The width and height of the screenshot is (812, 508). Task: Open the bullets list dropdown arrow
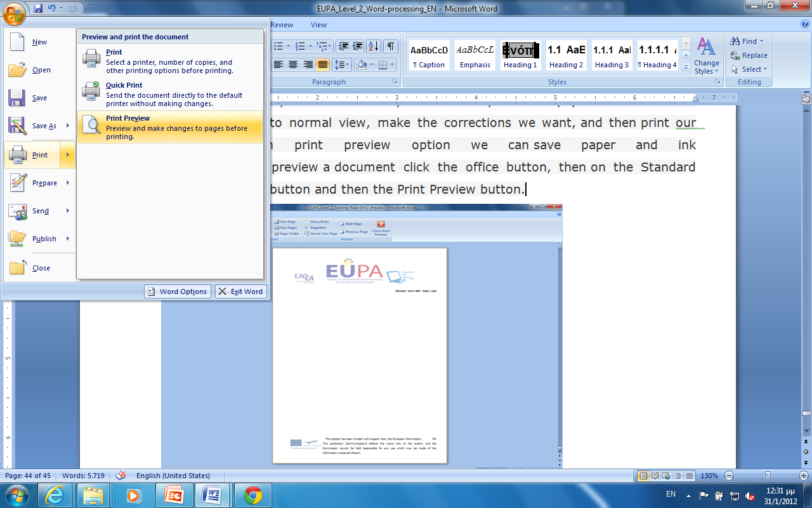[x=288, y=46]
